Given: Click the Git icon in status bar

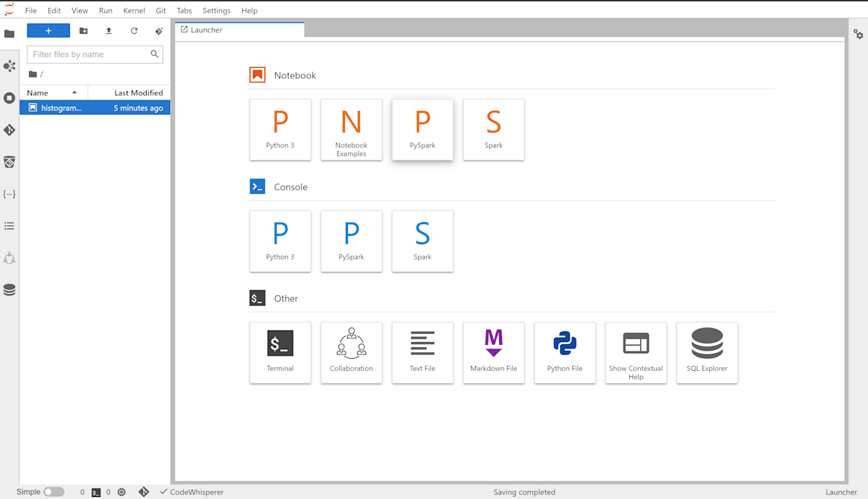Looking at the screenshot, I should [144, 492].
